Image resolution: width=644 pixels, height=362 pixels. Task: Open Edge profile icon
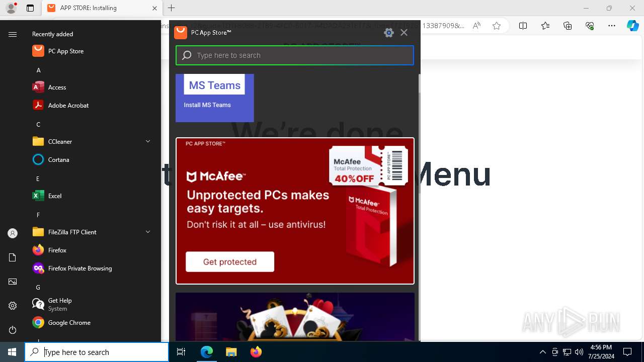click(x=11, y=8)
